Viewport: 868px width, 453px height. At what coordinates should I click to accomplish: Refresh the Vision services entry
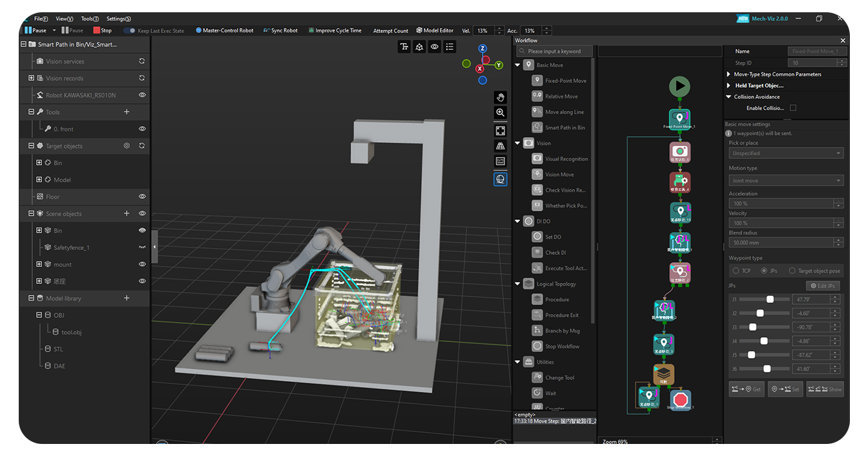tap(141, 61)
